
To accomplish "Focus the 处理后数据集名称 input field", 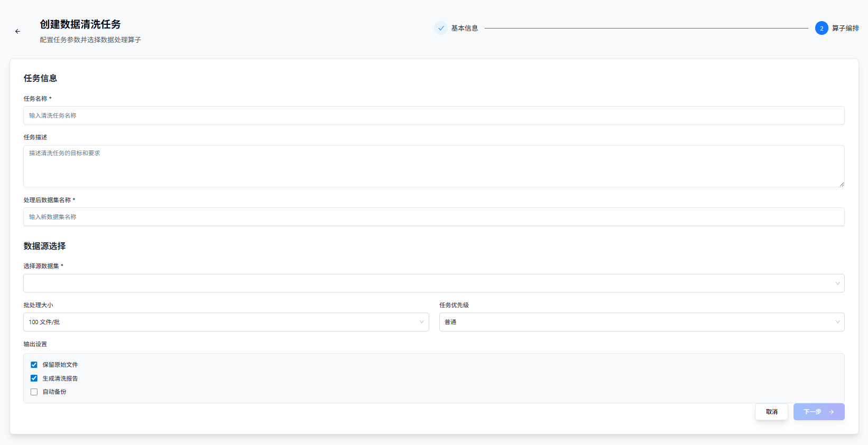I will [433, 217].
